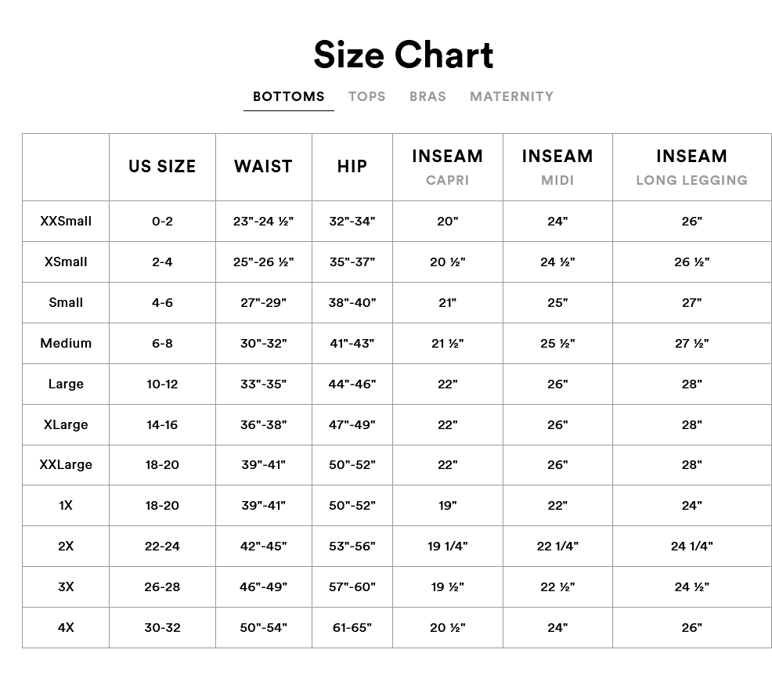Click the HIP column header

tap(352, 167)
